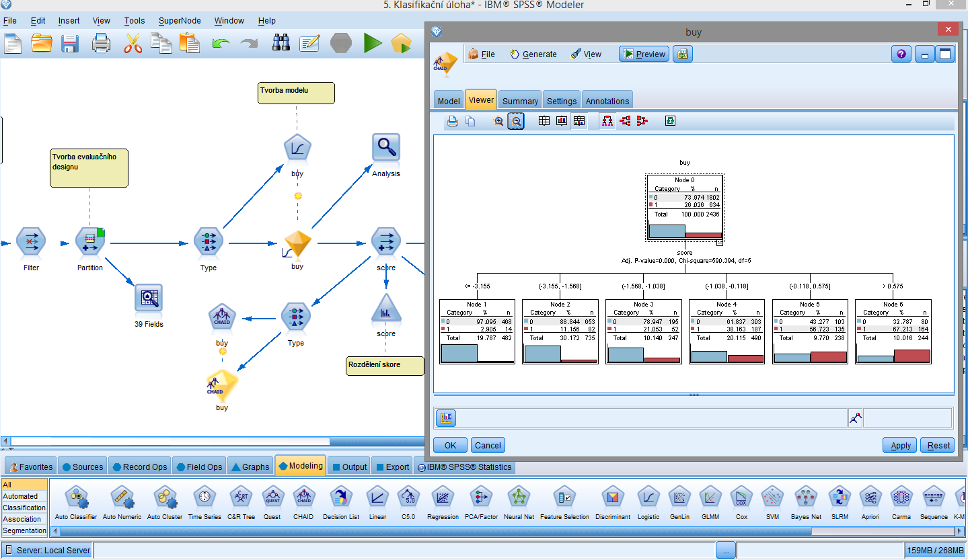Toggle table and graph display in nodes
968x560 pixels.
[579, 121]
